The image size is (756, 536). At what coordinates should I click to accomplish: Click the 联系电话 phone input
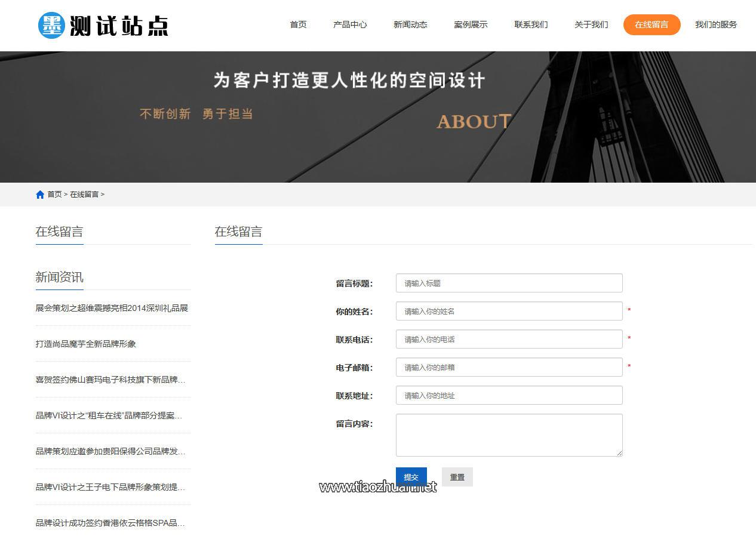click(x=509, y=339)
